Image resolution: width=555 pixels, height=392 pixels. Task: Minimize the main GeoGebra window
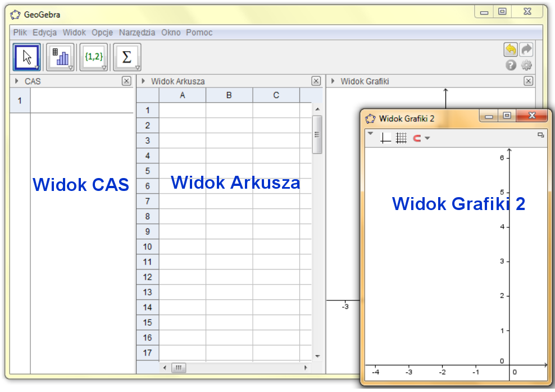[484, 12]
